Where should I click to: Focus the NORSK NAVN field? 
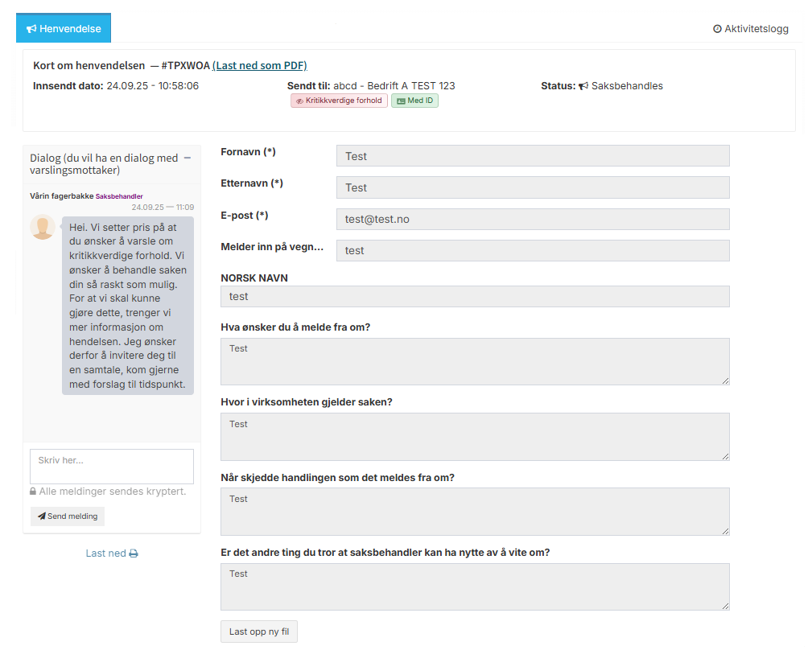[475, 296]
